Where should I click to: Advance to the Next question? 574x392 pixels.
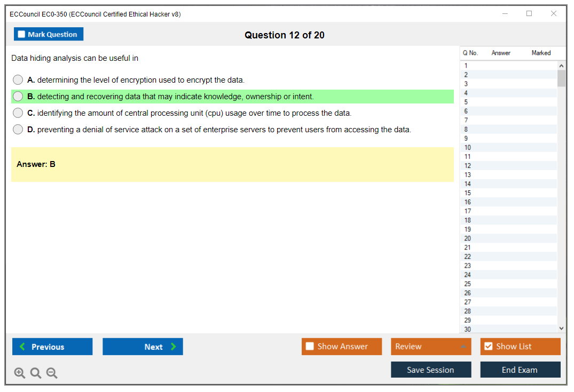pos(143,347)
